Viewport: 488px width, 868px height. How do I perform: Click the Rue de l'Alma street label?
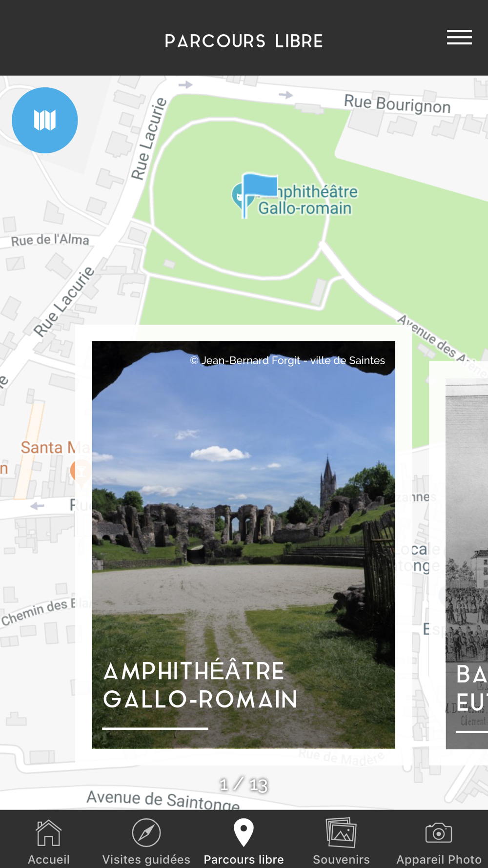tap(50, 240)
